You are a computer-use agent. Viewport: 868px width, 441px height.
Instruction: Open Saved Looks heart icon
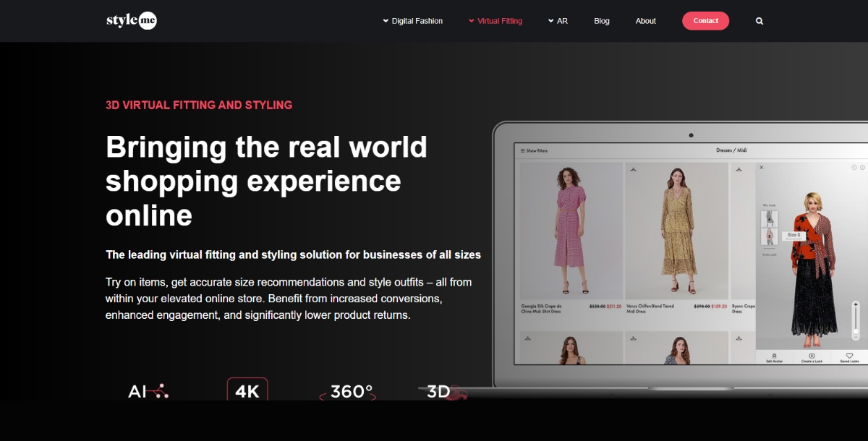tap(849, 357)
